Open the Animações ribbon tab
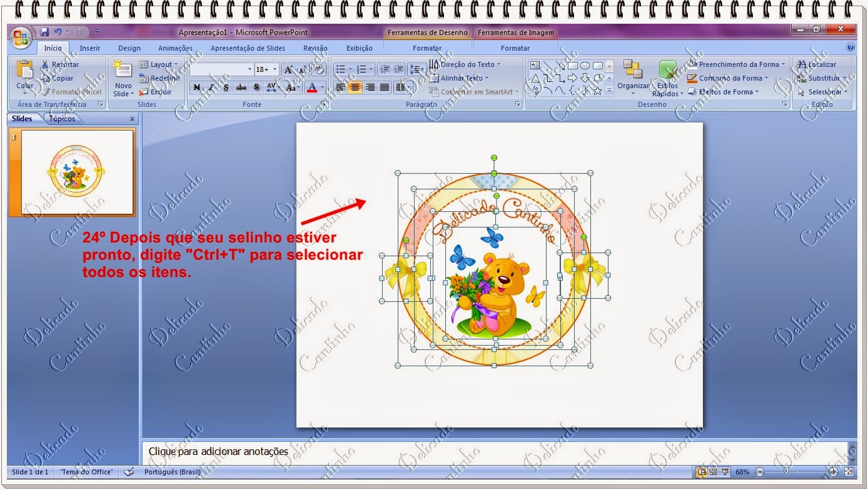 tap(175, 48)
